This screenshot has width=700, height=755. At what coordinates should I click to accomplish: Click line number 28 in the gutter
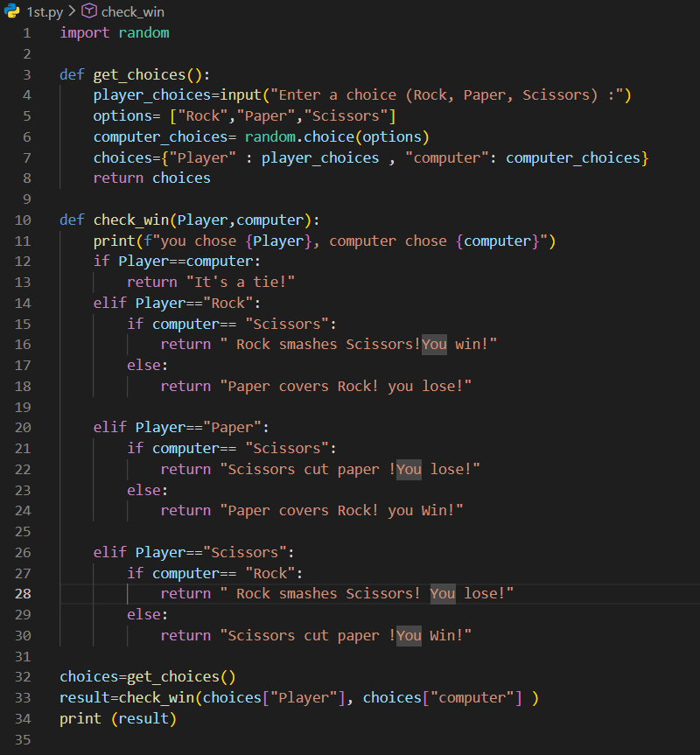(23, 594)
